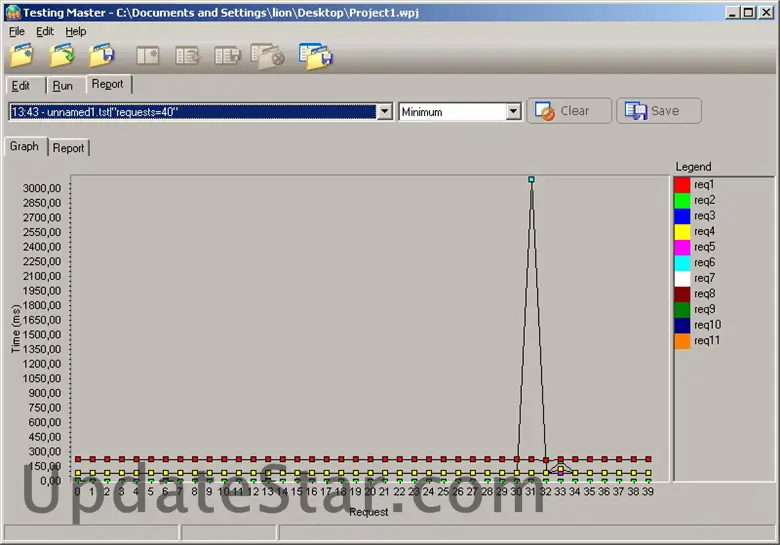Image resolution: width=780 pixels, height=545 pixels.
Task: Open the File menu
Action: point(16,31)
